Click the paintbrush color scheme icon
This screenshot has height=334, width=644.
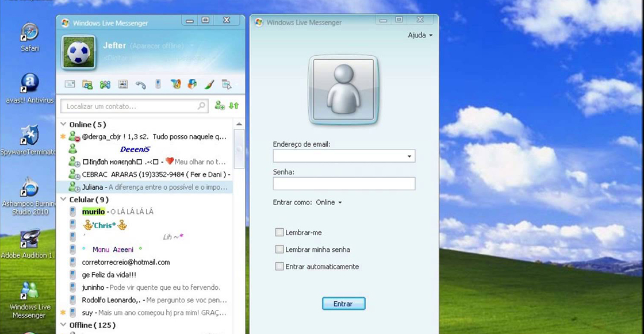pyautogui.click(x=209, y=85)
